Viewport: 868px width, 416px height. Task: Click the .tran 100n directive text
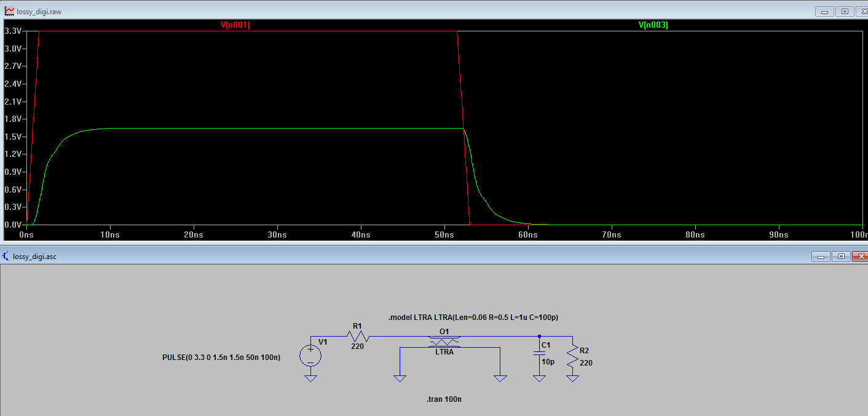(x=444, y=399)
